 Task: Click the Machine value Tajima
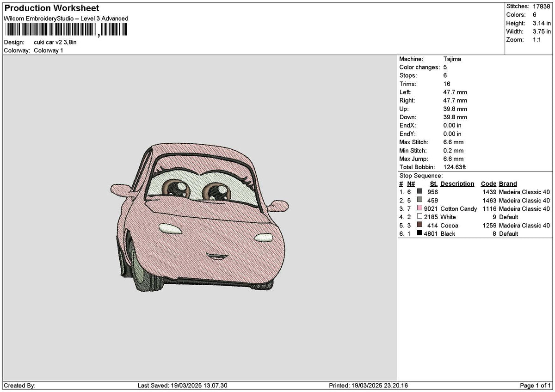click(x=452, y=59)
